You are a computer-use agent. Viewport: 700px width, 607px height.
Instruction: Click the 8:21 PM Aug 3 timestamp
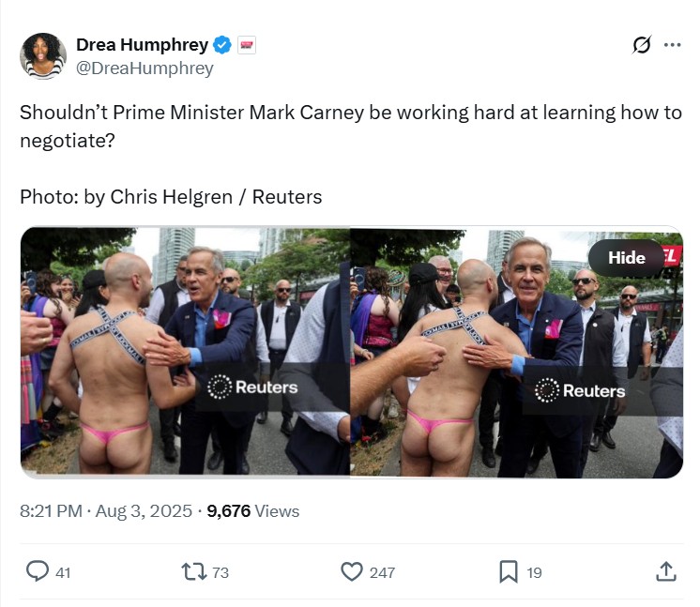(106, 511)
